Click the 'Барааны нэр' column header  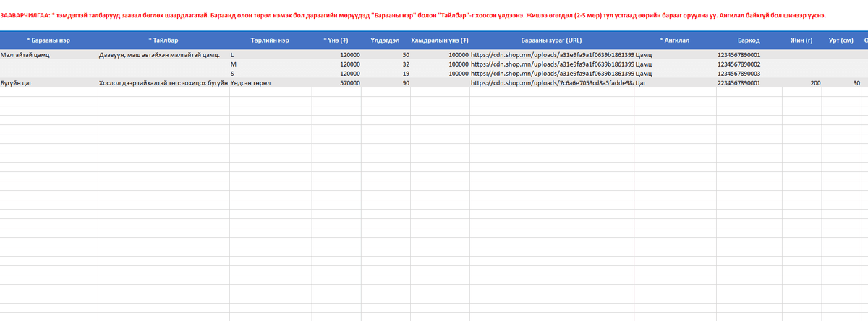click(x=48, y=40)
